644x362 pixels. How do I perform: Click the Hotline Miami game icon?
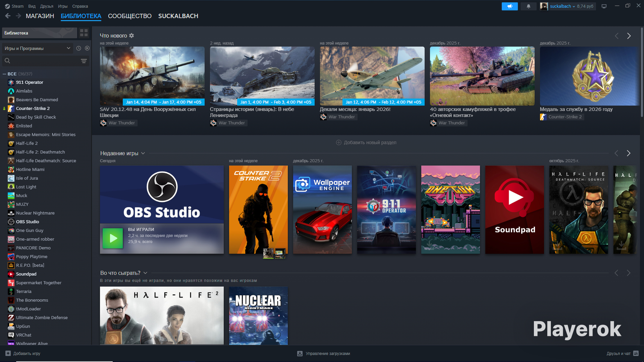pos(11,169)
